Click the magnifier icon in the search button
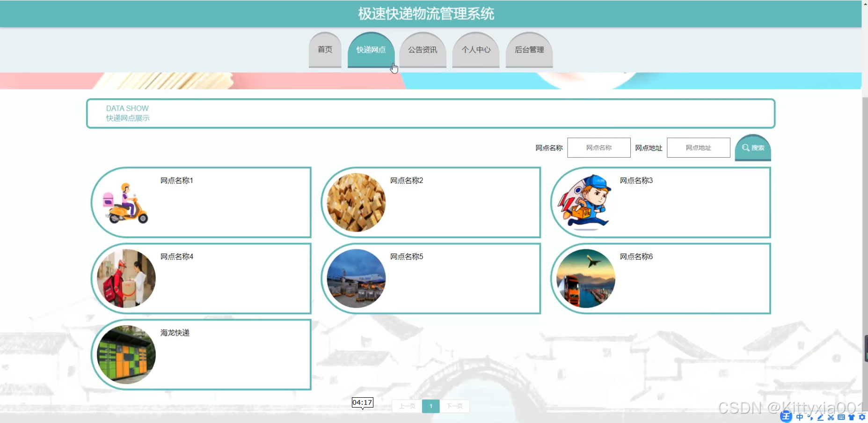Image resolution: width=868 pixels, height=423 pixels. click(x=746, y=147)
